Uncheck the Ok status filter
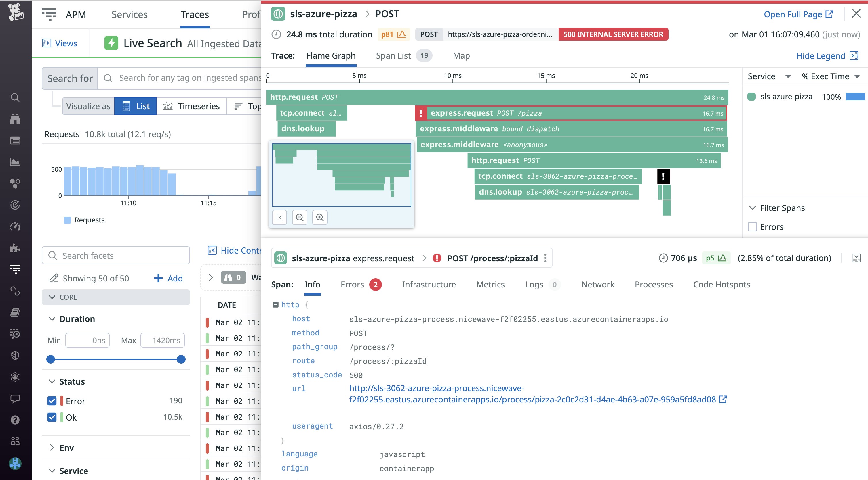The height and width of the screenshot is (480, 868). point(52,417)
